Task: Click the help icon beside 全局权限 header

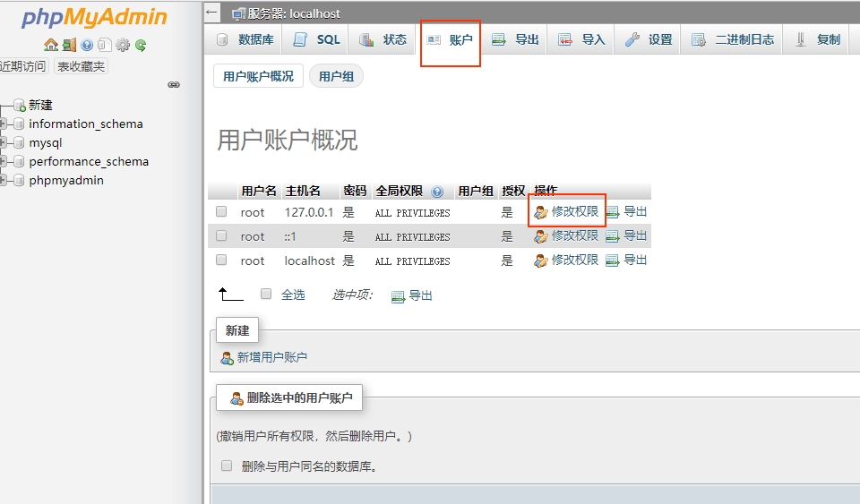Action: [x=437, y=192]
